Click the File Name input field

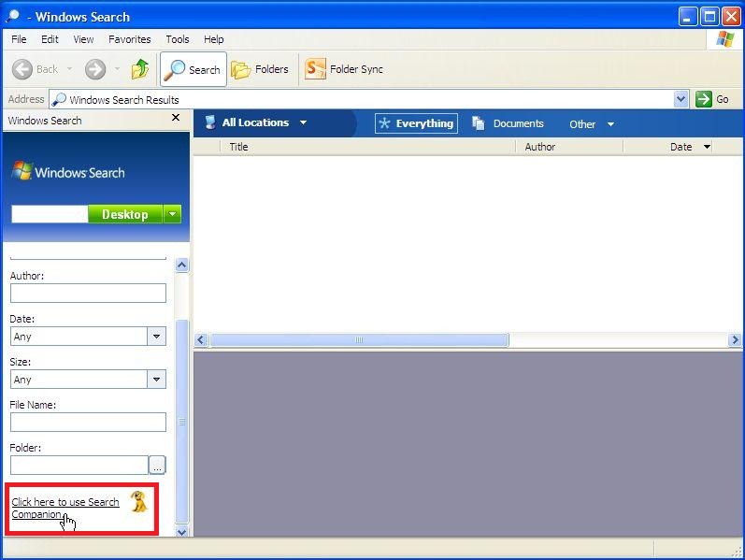89,423
